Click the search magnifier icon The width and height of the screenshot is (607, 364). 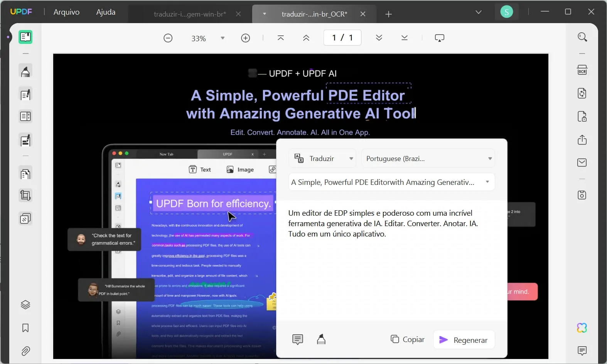tap(582, 37)
